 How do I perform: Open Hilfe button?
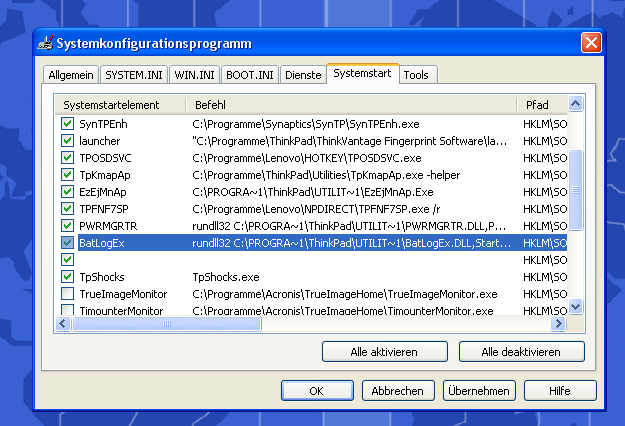tap(560, 391)
